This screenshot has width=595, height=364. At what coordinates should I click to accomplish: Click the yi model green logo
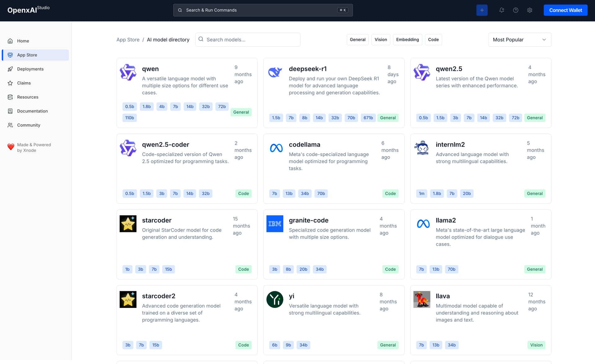(275, 299)
